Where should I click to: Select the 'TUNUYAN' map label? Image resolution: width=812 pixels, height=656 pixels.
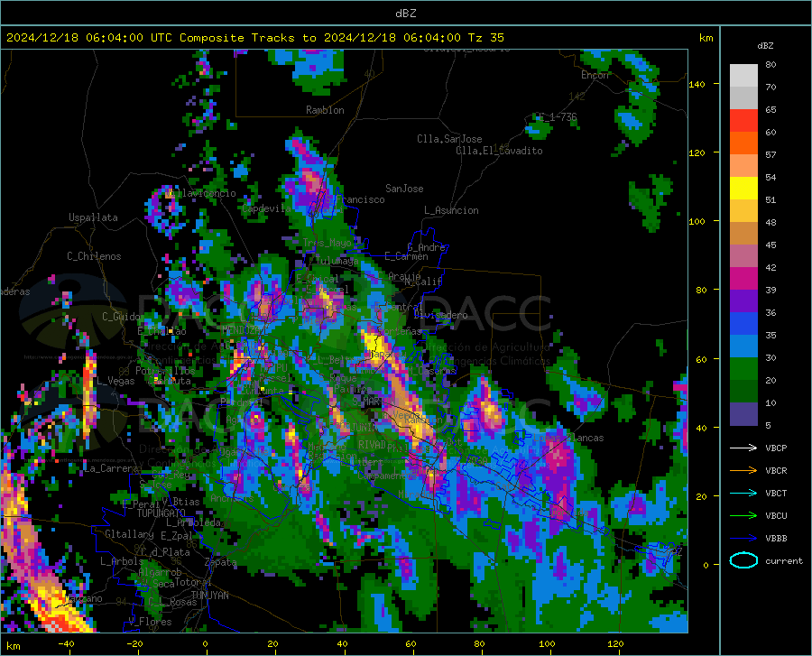209,596
